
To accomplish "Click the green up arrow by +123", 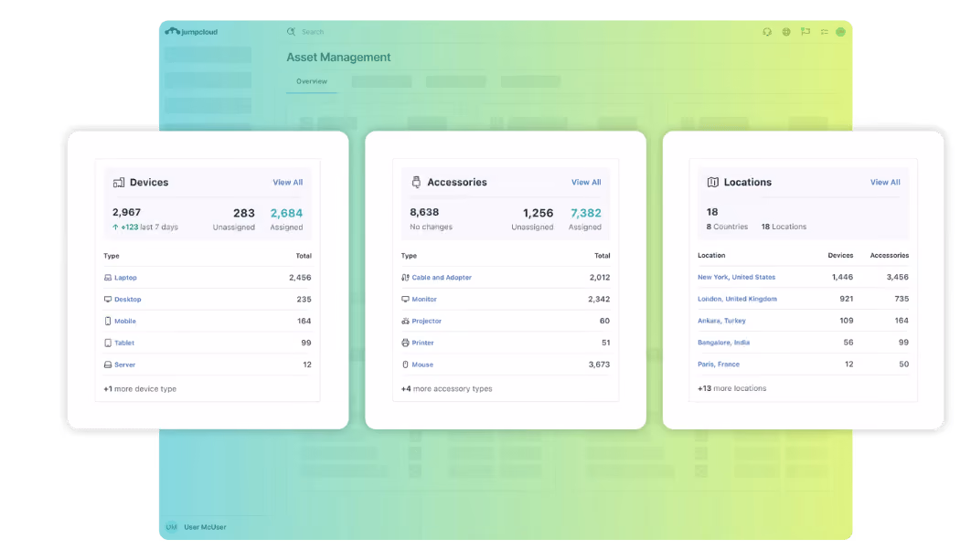I will 115,227.
